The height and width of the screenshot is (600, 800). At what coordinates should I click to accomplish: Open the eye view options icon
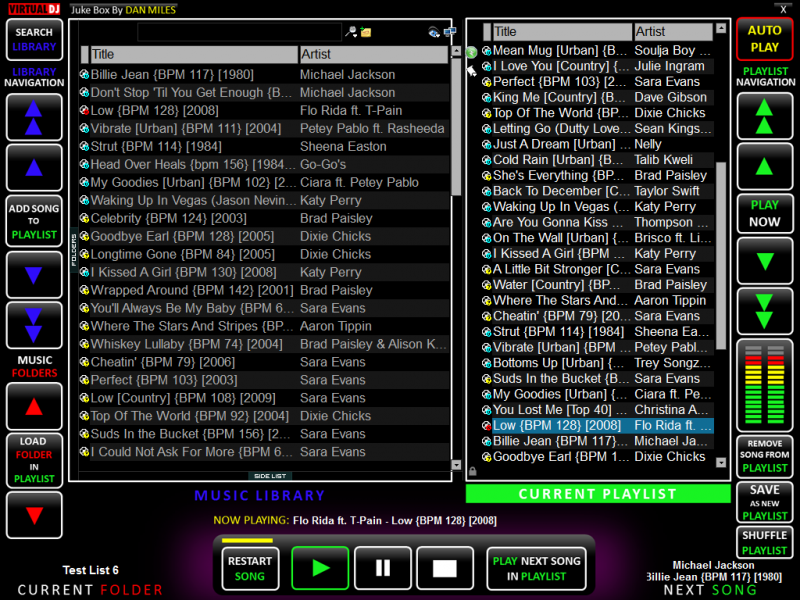tap(434, 33)
